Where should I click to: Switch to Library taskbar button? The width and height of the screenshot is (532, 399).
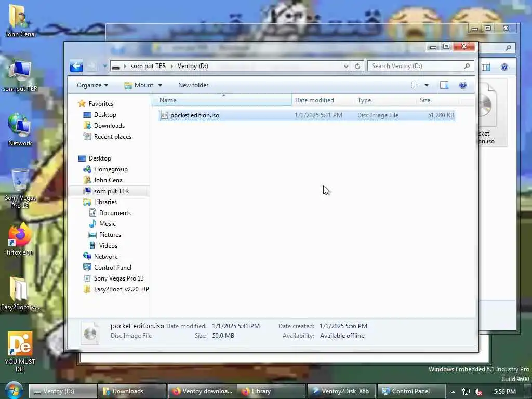coord(271,391)
